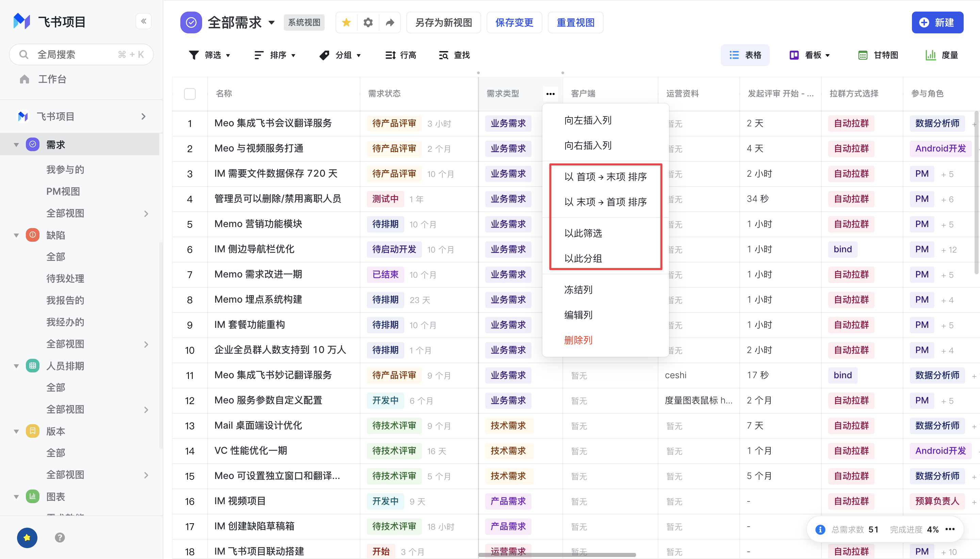This screenshot has height=559, width=980.
Task: Collapse the 缺陷 tree section
Action: point(16,235)
